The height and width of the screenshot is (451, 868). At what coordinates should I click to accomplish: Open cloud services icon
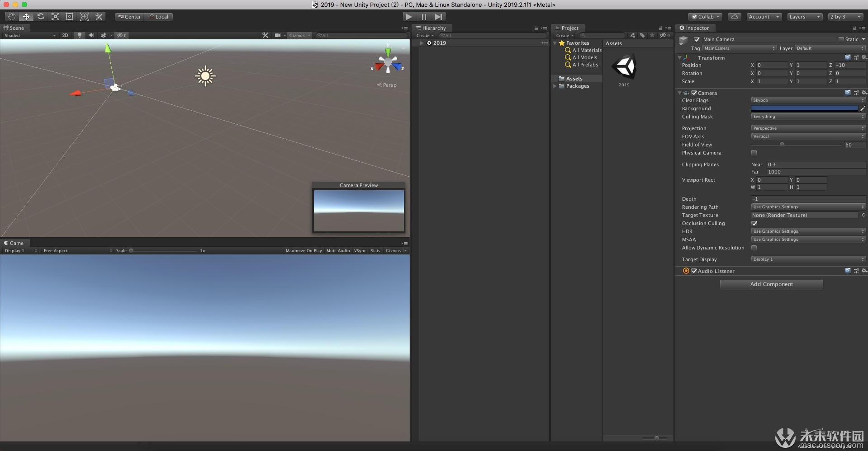pyautogui.click(x=735, y=17)
